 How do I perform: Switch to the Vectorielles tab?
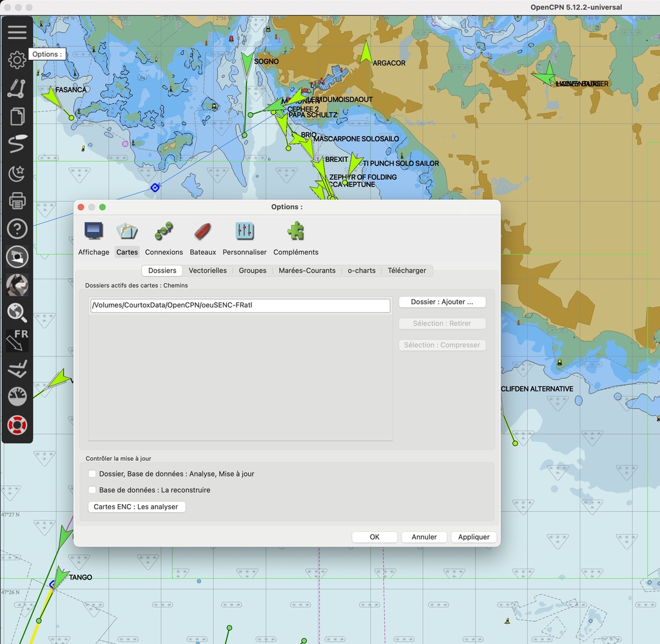pyautogui.click(x=208, y=271)
